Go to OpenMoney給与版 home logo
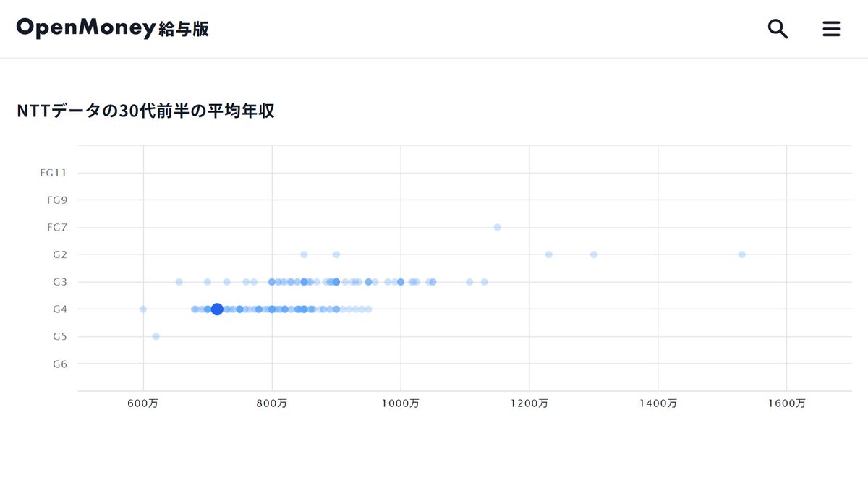Screen dimensions: 868x488 [x=113, y=28]
